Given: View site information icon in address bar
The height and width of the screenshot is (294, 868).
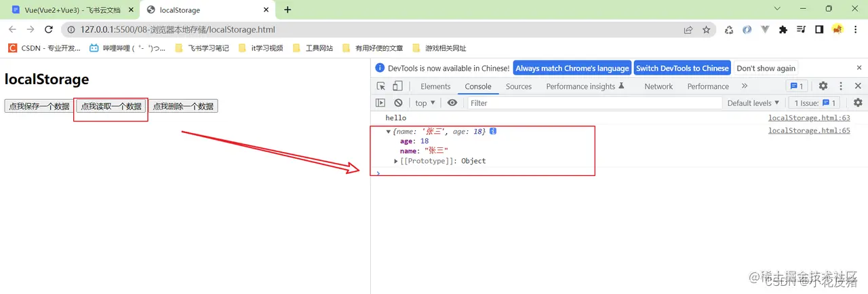Looking at the screenshot, I should pos(71,30).
